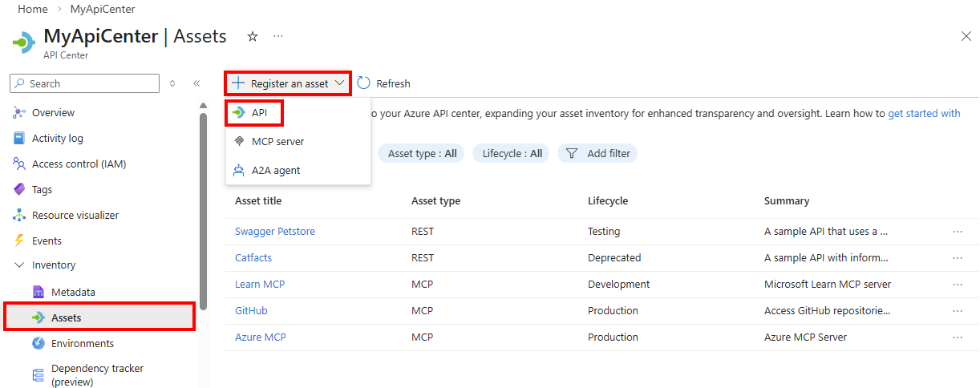Click the Tags icon in sidebar
This screenshot has width=980, height=388.
(19, 190)
